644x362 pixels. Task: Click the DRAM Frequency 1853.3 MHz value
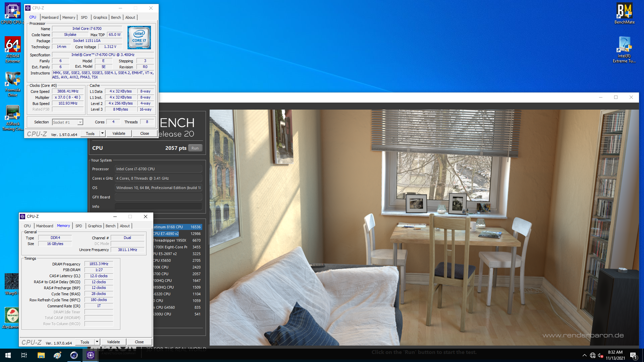[99, 264]
